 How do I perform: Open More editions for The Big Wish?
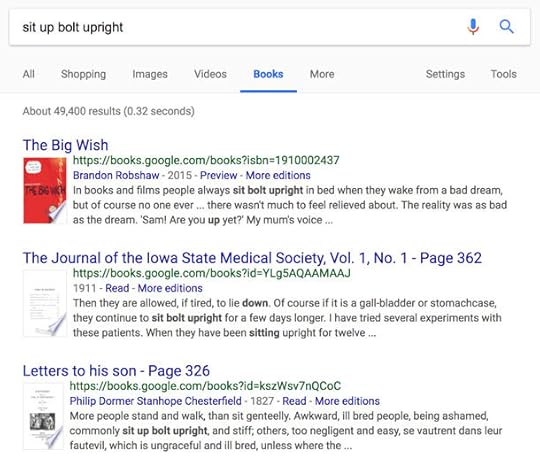pos(278,175)
